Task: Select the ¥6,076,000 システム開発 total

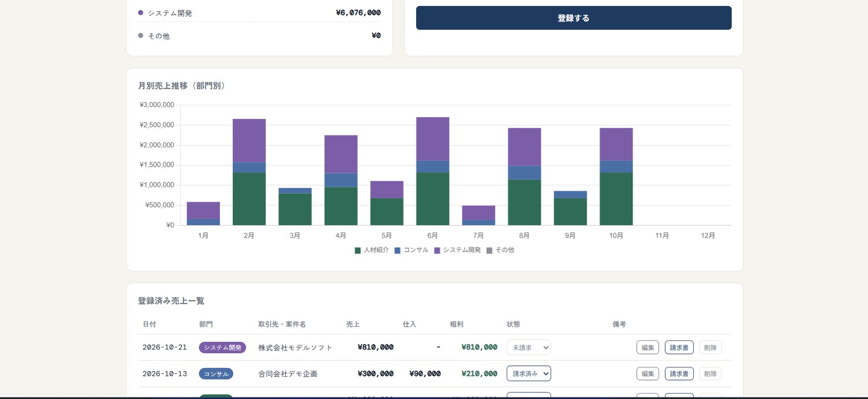Action: pyautogui.click(x=358, y=12)
